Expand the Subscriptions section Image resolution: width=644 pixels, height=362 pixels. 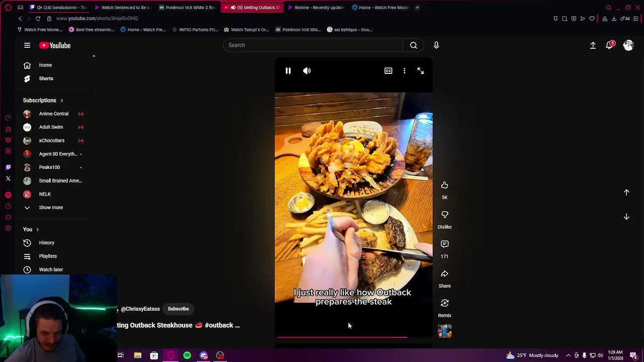point(43,101)
